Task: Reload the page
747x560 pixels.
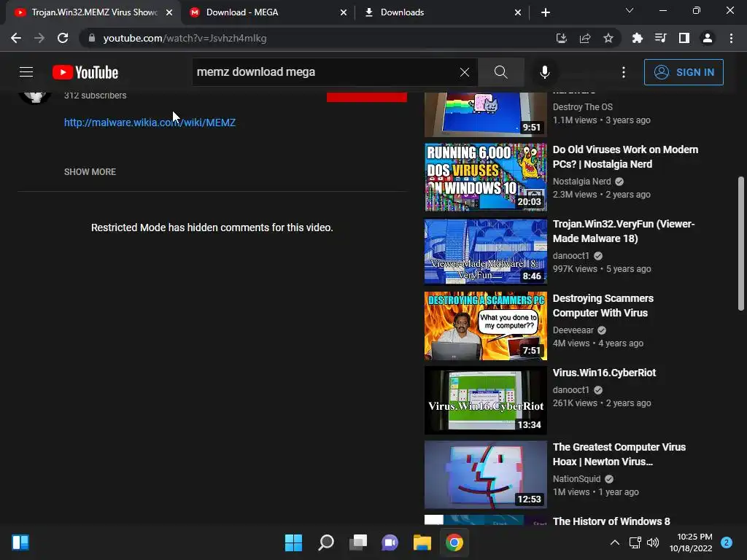Action: (63, 38)
